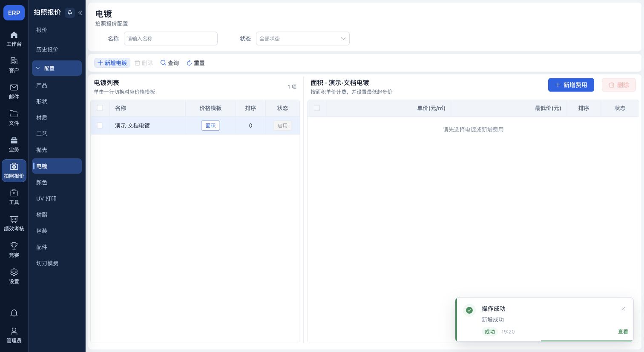Open the notification bell

click(x=14, y=313)
